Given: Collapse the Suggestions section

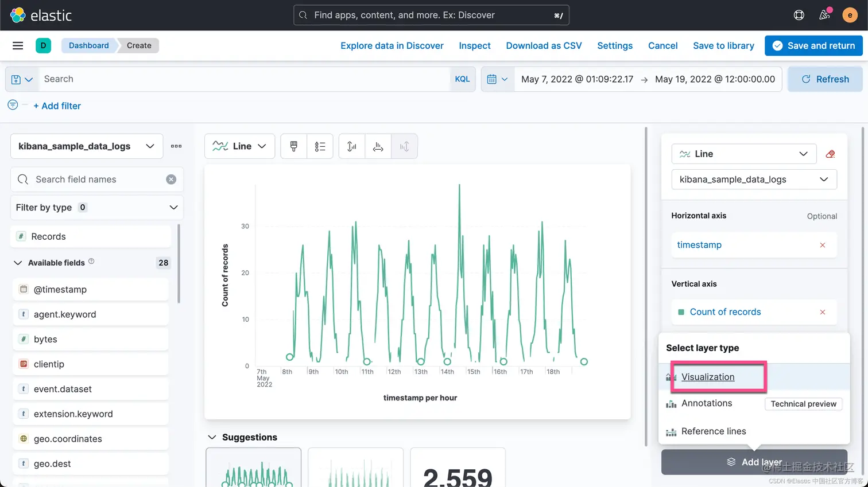Looking at the screenshot, I should pyautogui.click(x=212, y=437).
